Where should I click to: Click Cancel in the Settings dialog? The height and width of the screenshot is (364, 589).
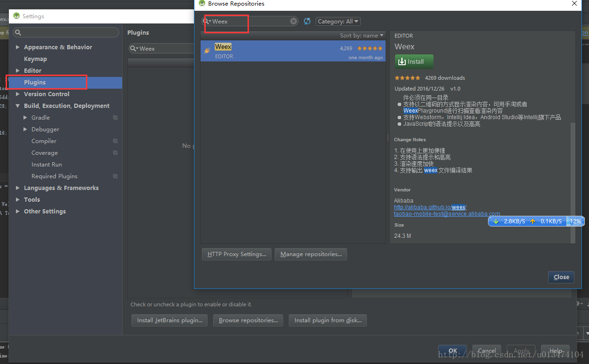[487, 350]
